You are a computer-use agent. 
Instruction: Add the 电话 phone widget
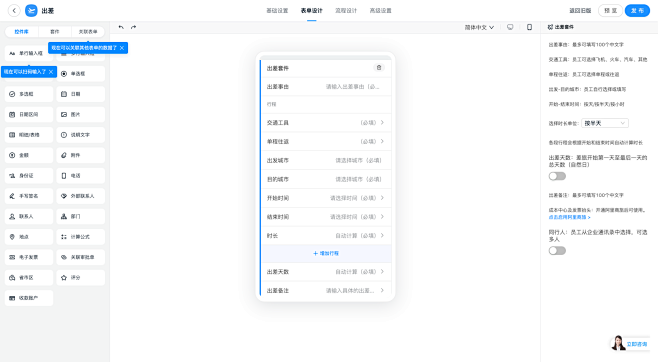point(81,176)
